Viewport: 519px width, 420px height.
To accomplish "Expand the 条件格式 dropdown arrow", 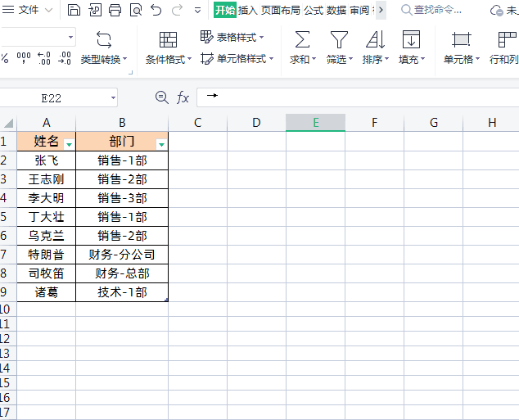I will pyautogui.click(x=189, y=59).
